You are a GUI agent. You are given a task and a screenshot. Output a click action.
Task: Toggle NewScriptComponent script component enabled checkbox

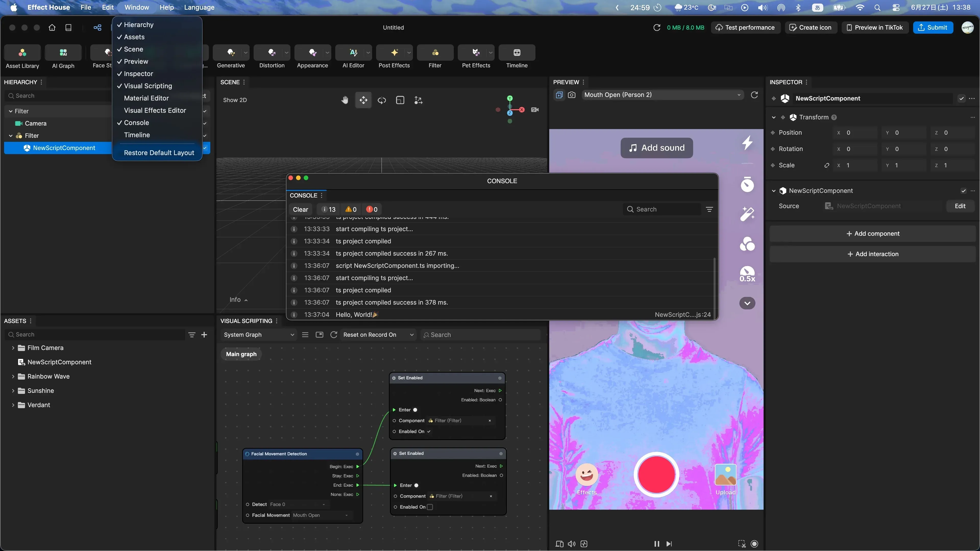click(963, 191)
